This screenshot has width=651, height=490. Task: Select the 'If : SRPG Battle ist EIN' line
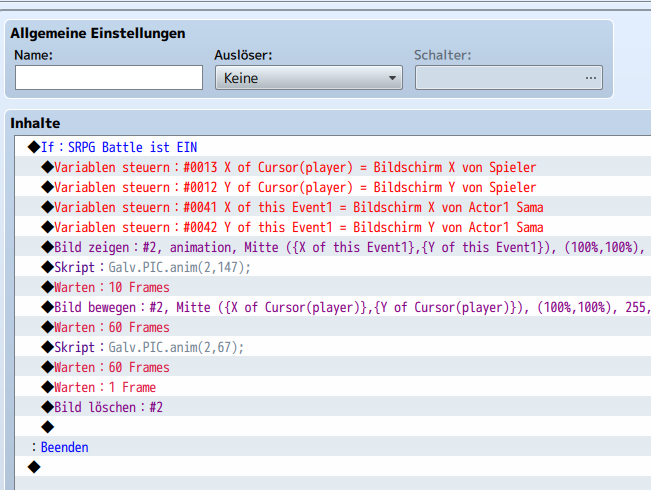click(333, 147)
